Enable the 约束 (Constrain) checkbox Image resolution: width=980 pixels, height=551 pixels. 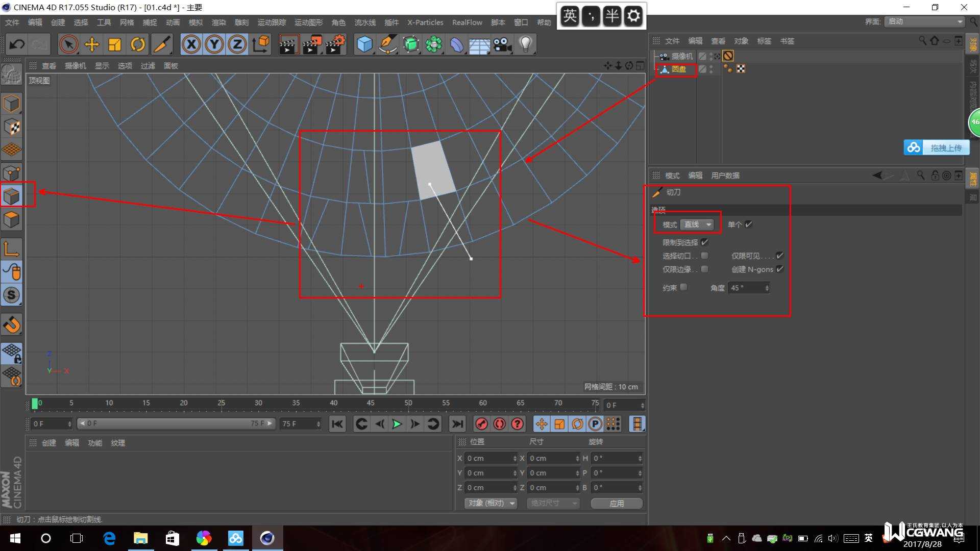[x=684, y=287]
